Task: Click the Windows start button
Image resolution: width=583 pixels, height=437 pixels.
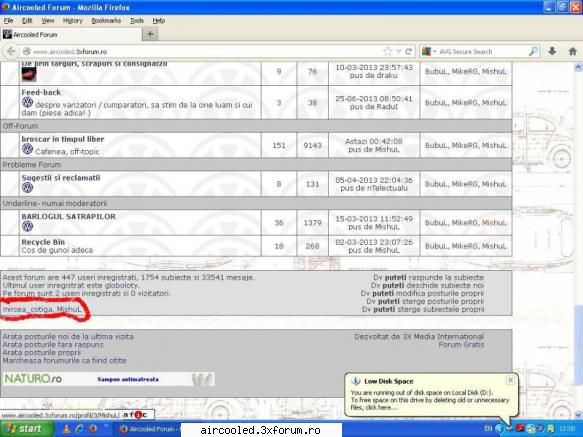Action: tap(26, 429)
